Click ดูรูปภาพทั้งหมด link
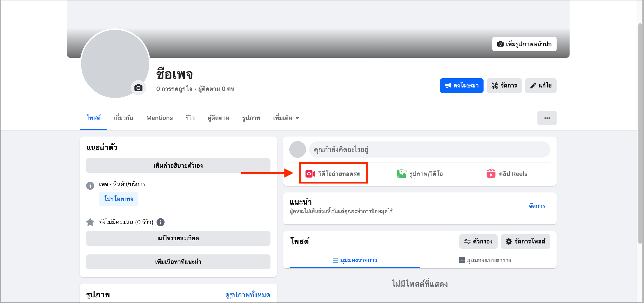 pos(248,295)
